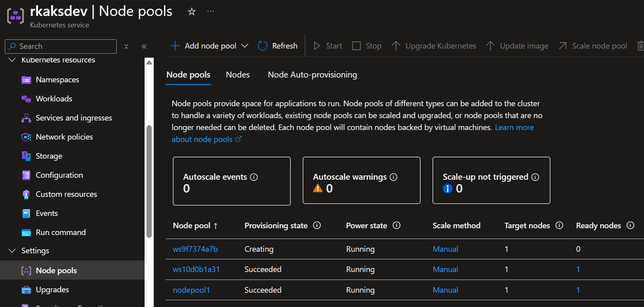Show info for Autoscale events

coord(254,177)
